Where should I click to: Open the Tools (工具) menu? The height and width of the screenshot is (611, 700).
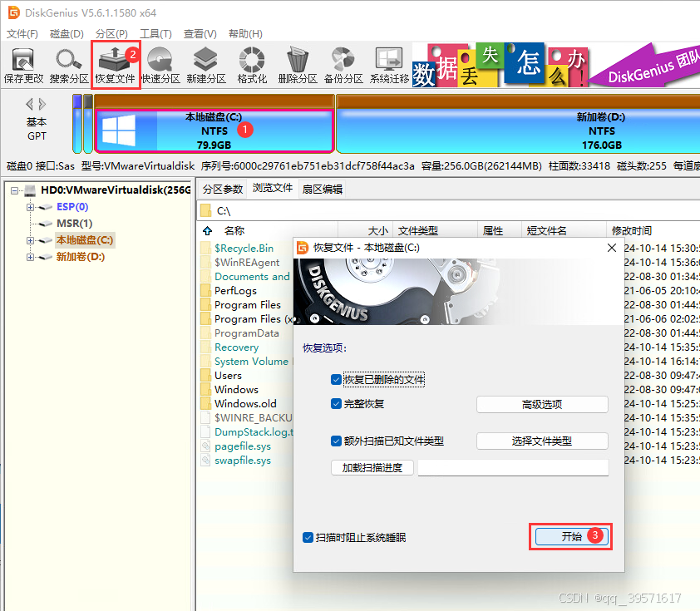point(155,34)
